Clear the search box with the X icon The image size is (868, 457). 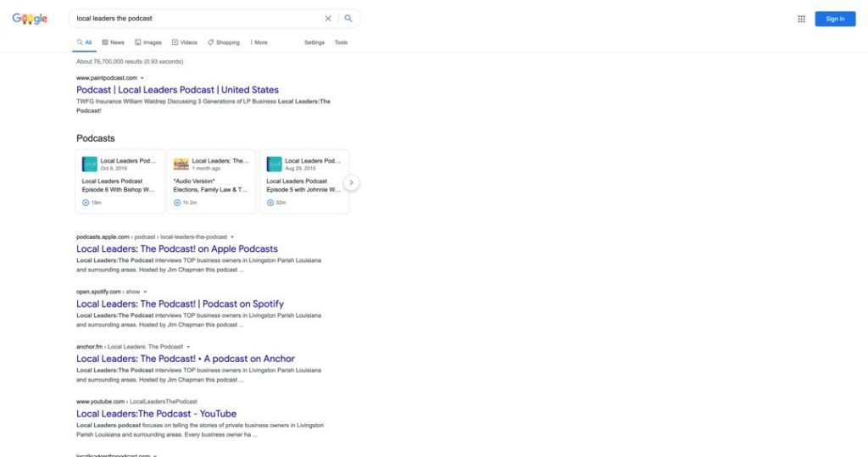[328, 19]
